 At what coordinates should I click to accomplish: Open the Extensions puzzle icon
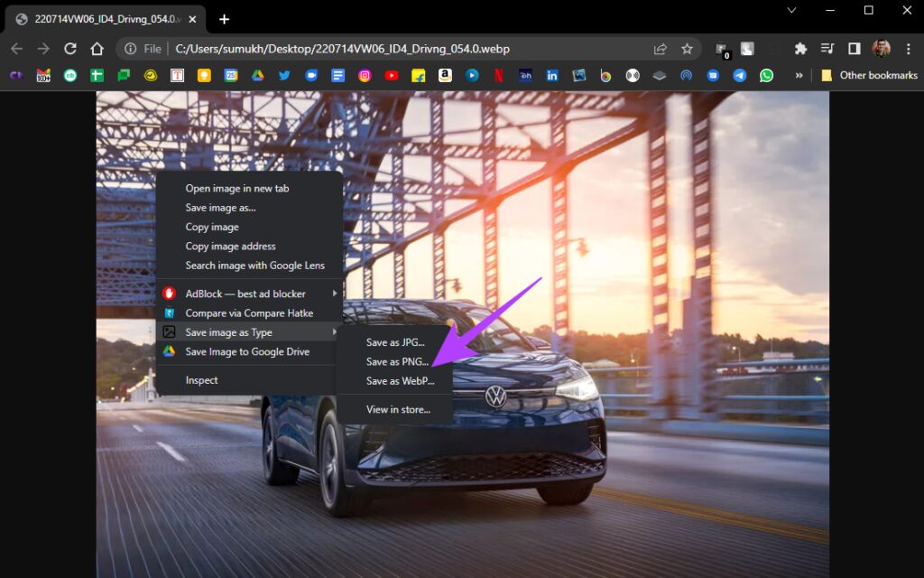(x=800, y=49)
